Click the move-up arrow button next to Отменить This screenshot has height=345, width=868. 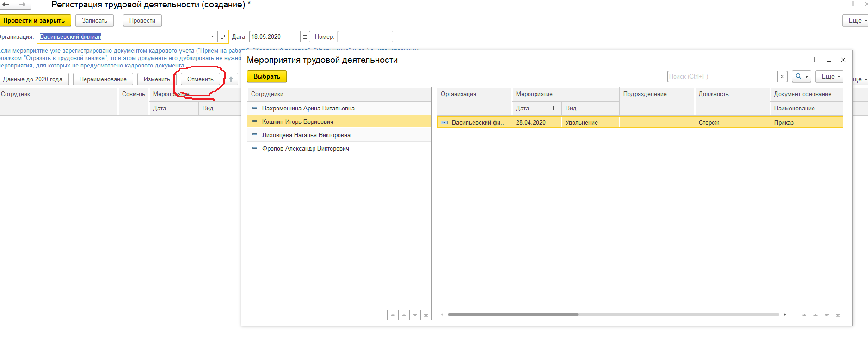(x=231, y=79)
